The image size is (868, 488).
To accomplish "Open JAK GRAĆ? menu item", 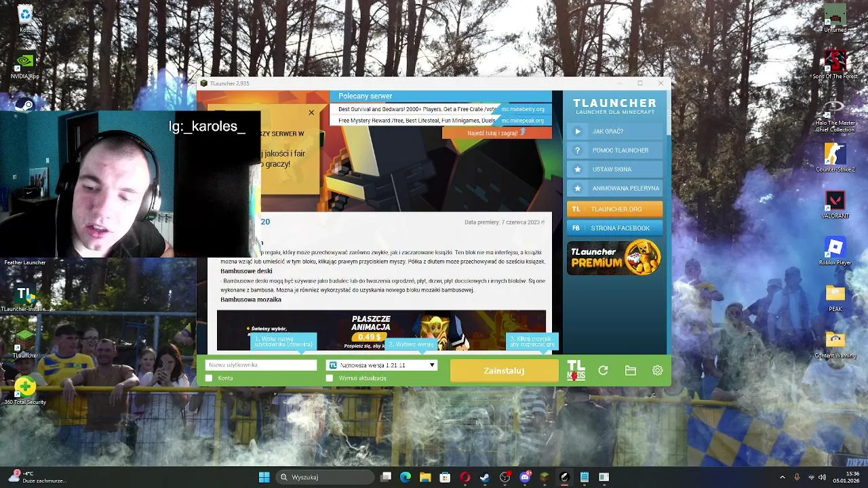I will [614, 131].
